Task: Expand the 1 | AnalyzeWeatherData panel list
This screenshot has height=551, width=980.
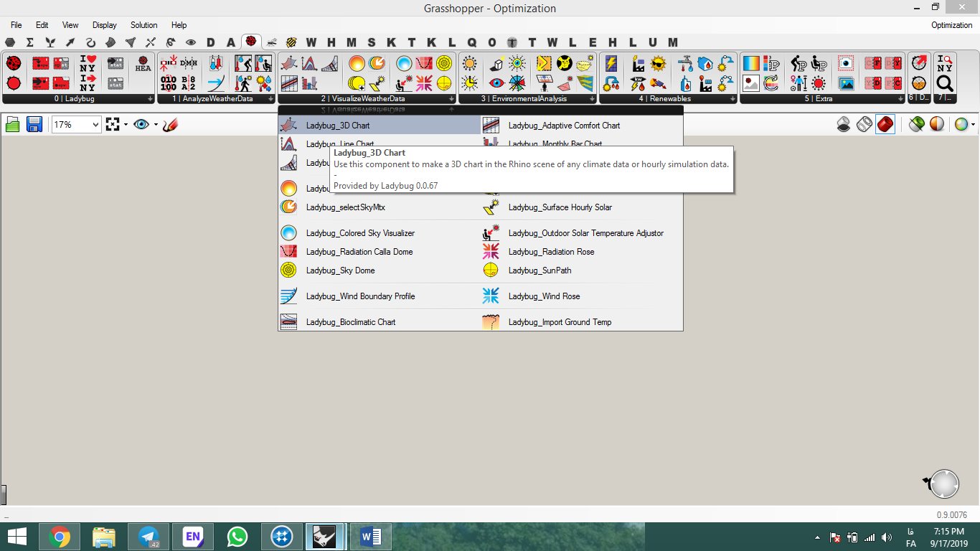Action: pos(270,99)
